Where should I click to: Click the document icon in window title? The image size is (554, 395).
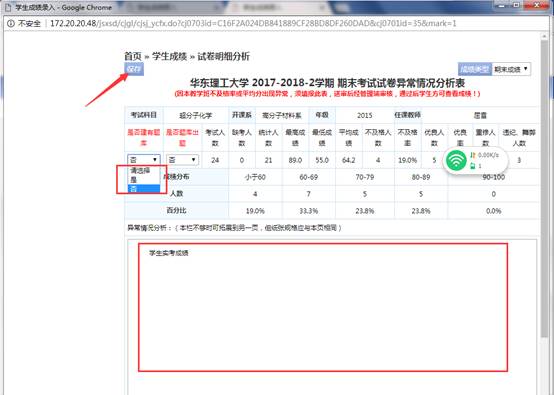pos(8,7)
